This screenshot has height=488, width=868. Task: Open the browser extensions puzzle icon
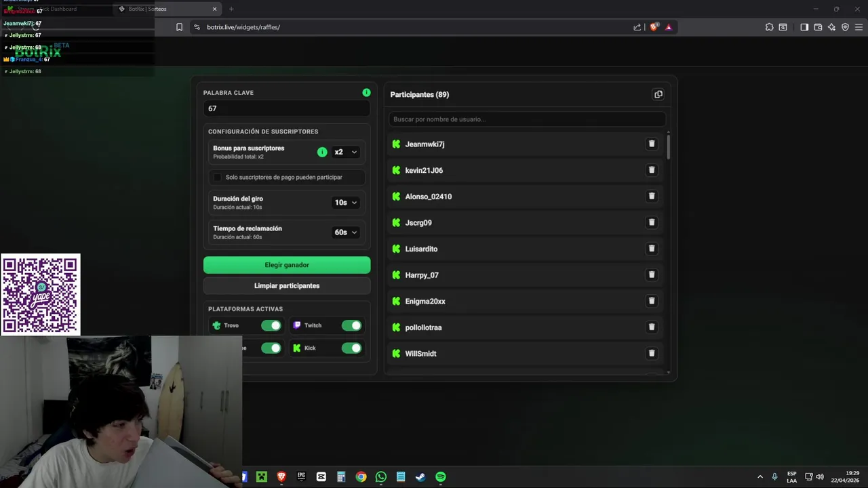point(769,27)
